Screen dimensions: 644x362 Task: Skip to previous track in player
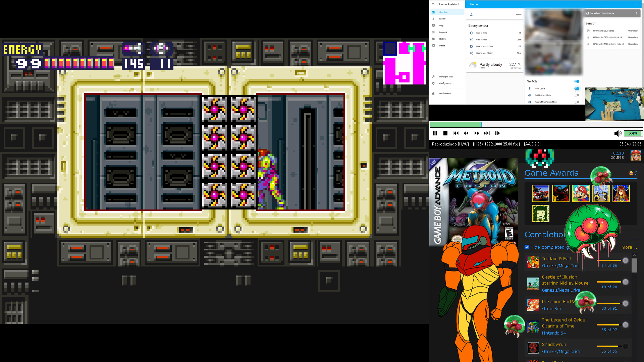455,133
